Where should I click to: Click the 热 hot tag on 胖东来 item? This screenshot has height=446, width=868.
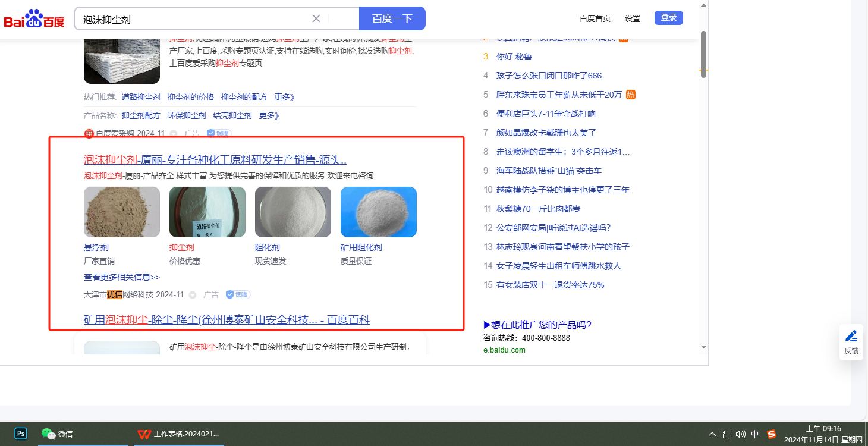click(x=631, y=95)
